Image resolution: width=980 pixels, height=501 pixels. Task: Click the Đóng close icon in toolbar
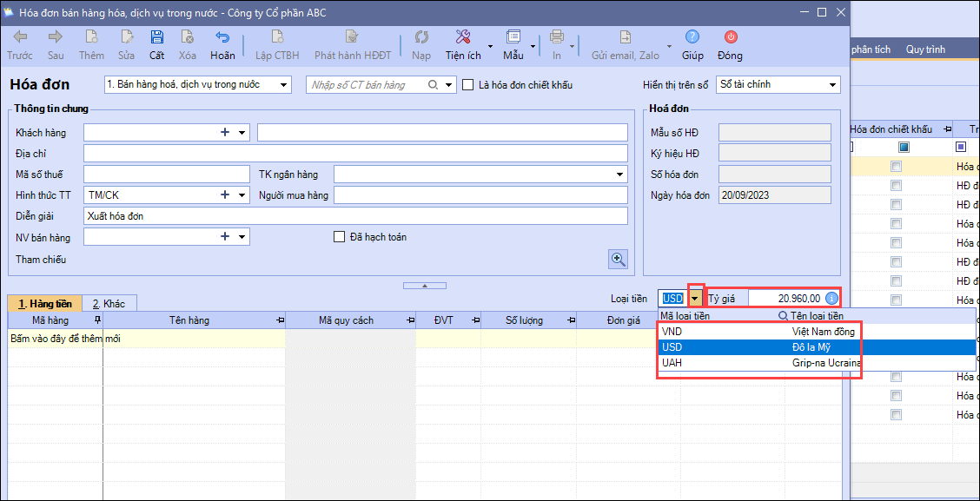tap(730, 37)
